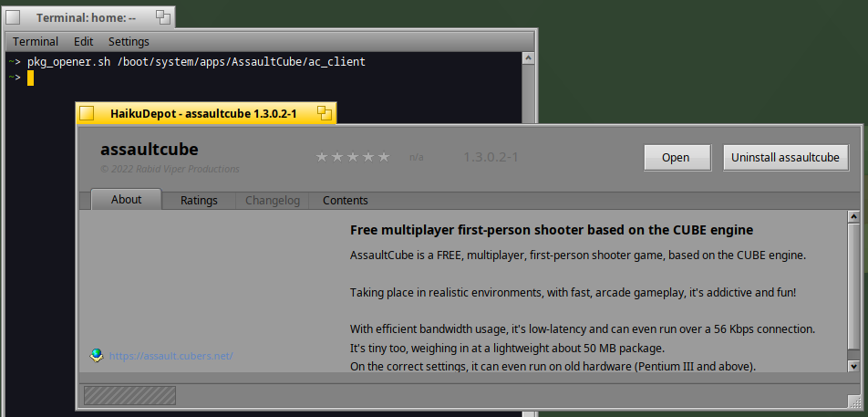Click the Terminal: home title bar tab
The width and height of the screenshot is (868, 417).
(x=88, y=17)
